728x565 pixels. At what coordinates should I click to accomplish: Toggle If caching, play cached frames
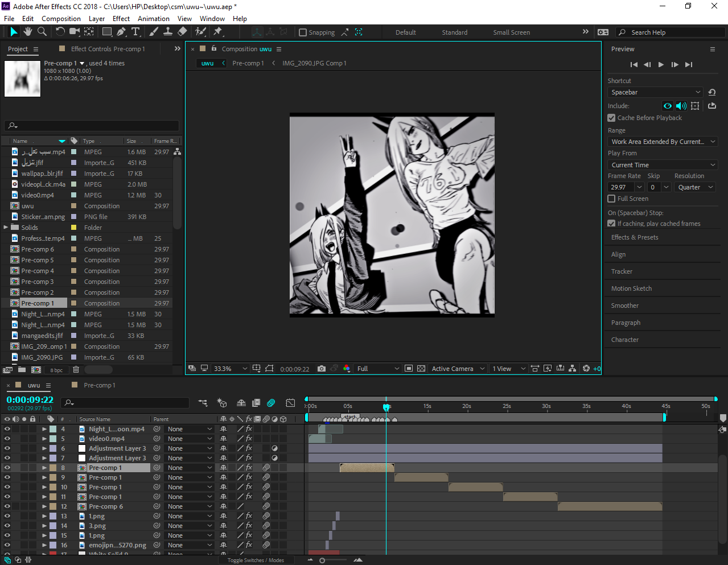click(x=611, y=224)
